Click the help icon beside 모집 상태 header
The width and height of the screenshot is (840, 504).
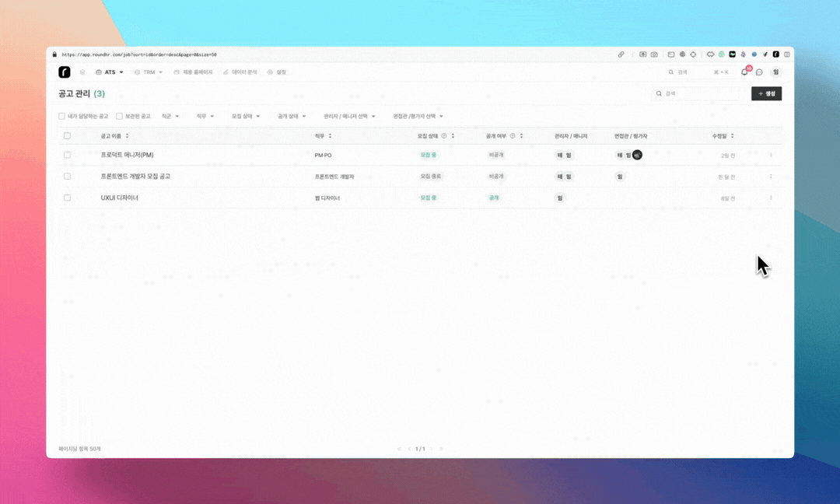(x=444, y=136)
